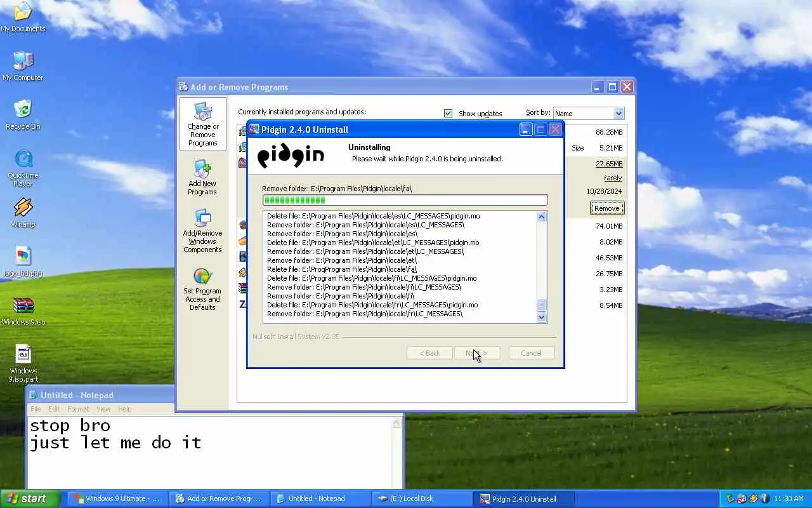
Task: Click Nullsoft Install System v2.35 label
Action: pos(296,337)
